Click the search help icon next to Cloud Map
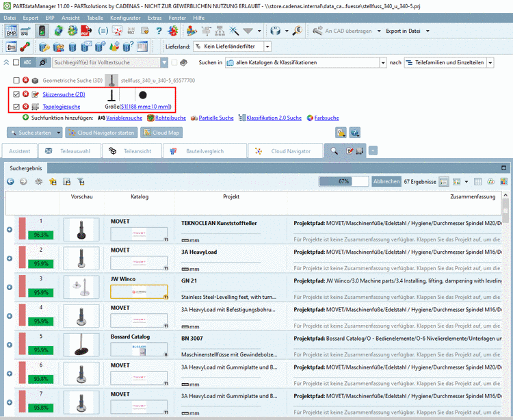Image resolution: width=513 pixels, height=420 pixels. (354, 133)
